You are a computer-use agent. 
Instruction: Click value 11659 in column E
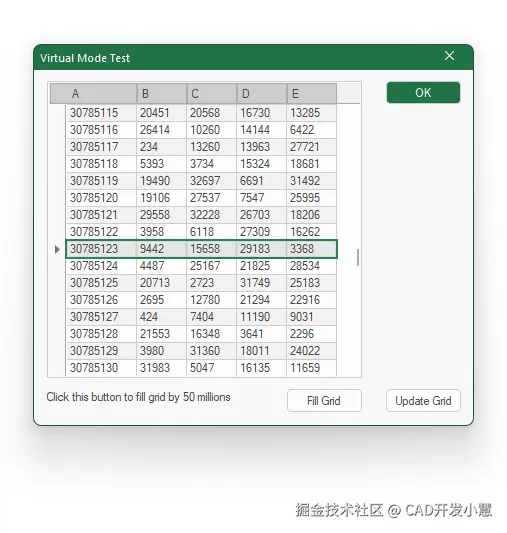click(311, 368)
